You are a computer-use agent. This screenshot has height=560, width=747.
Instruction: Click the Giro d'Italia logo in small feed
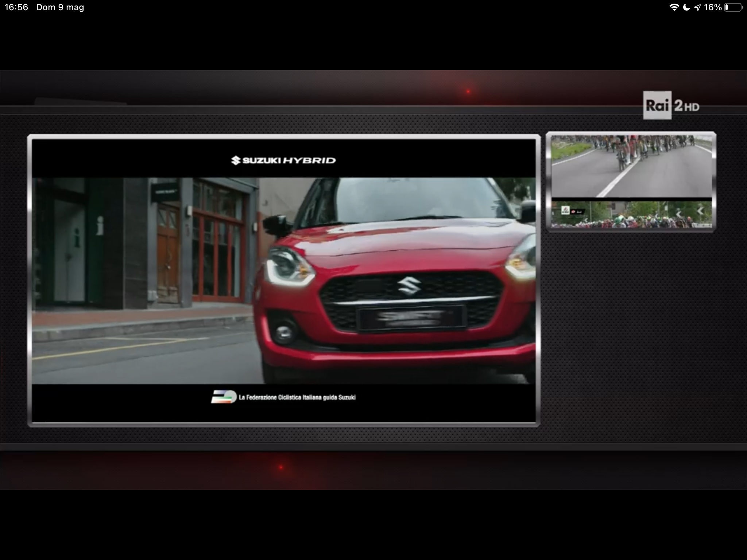click(x=565, y=210)
